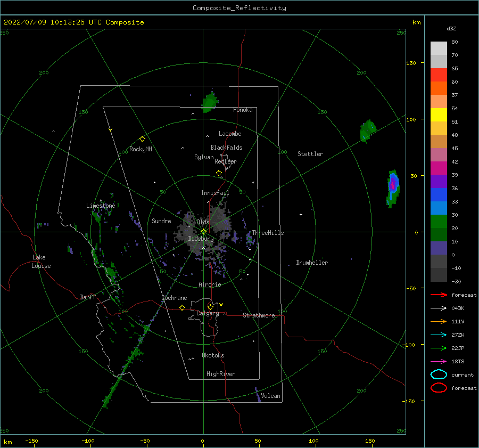
Task: Select the cyan 27ZW arrow icon
Action: (x=439, y=335)
